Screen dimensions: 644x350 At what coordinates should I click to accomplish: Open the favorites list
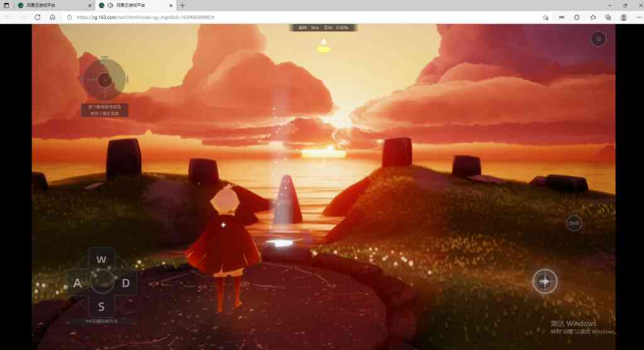tap(592, 17)
